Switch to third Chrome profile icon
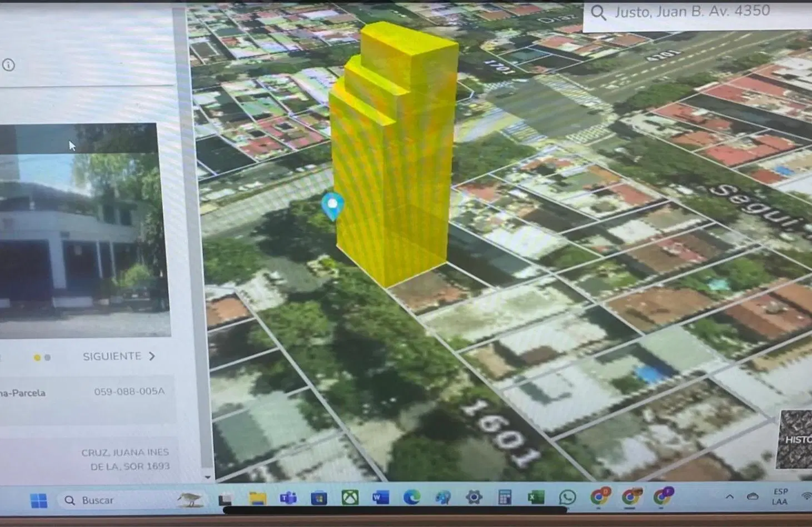The height and width of the screenshot is (527, 812). coord(662,496)
